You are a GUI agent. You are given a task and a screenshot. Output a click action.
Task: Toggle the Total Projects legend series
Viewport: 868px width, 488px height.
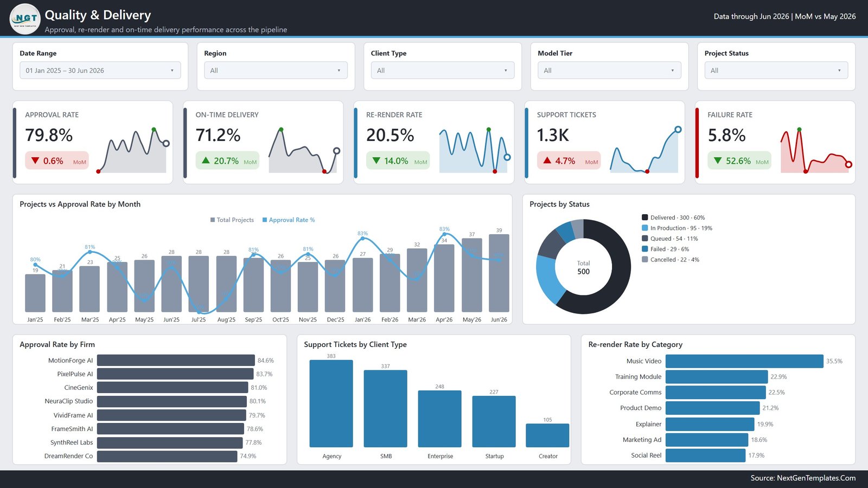click(232, 220)
